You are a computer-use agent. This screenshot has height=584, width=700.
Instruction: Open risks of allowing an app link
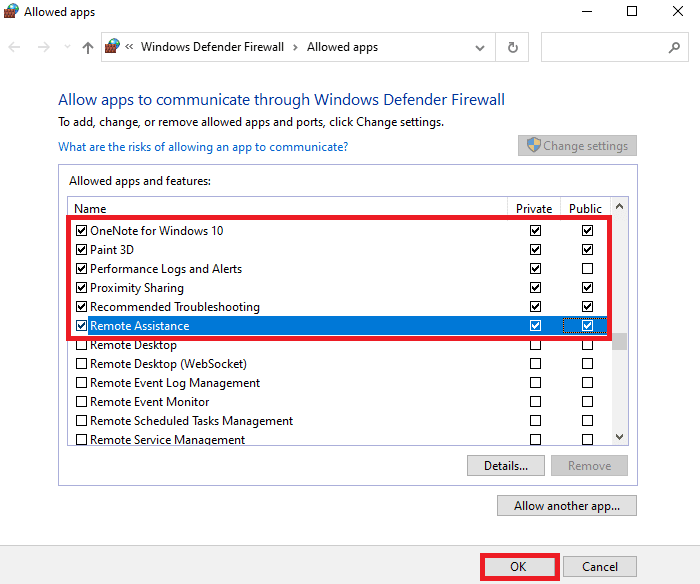203,147
